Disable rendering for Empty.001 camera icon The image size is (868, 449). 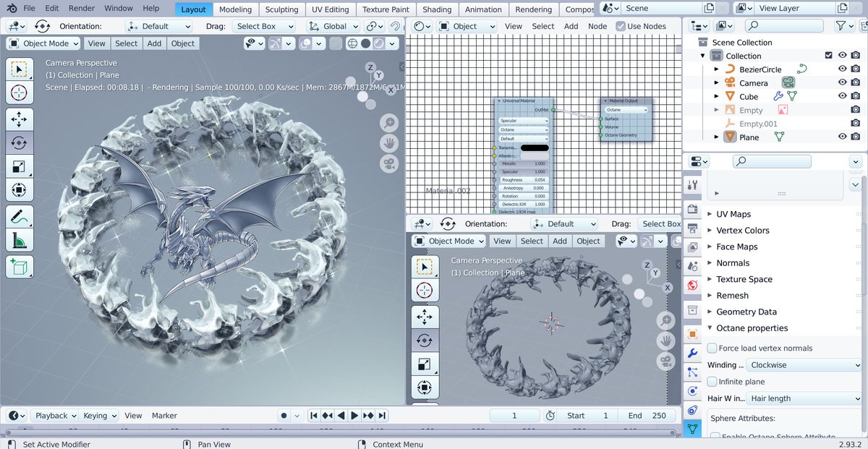856,124
